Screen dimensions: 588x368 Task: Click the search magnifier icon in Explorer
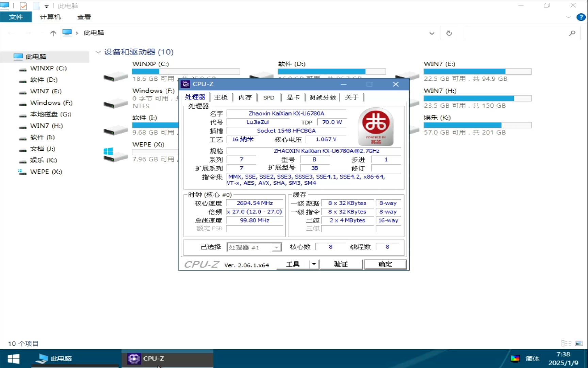click(572, 33)
